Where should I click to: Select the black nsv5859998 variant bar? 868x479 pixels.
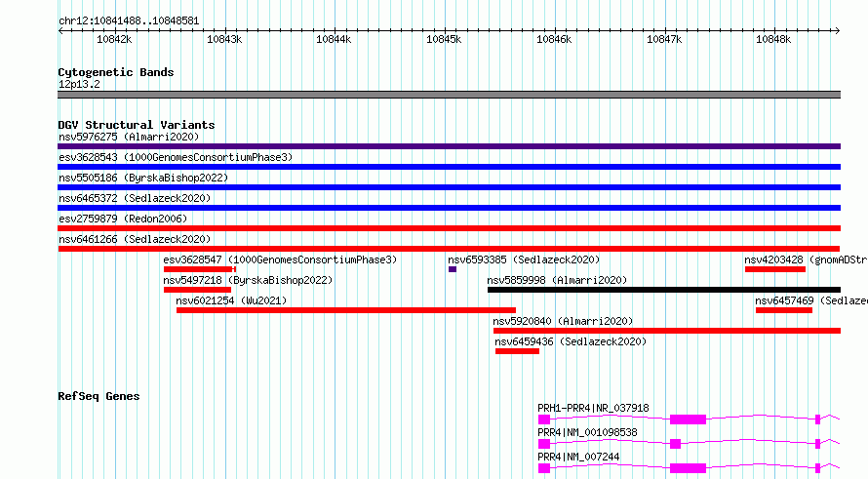(x=664, y=290)
